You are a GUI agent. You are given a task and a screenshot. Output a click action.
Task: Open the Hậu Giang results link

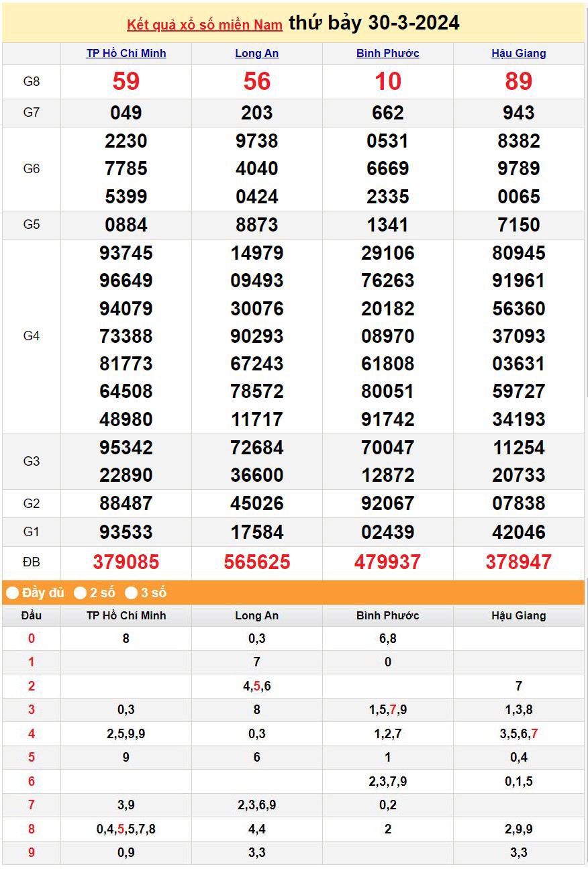pyautogui.click(x=518, y=53)
